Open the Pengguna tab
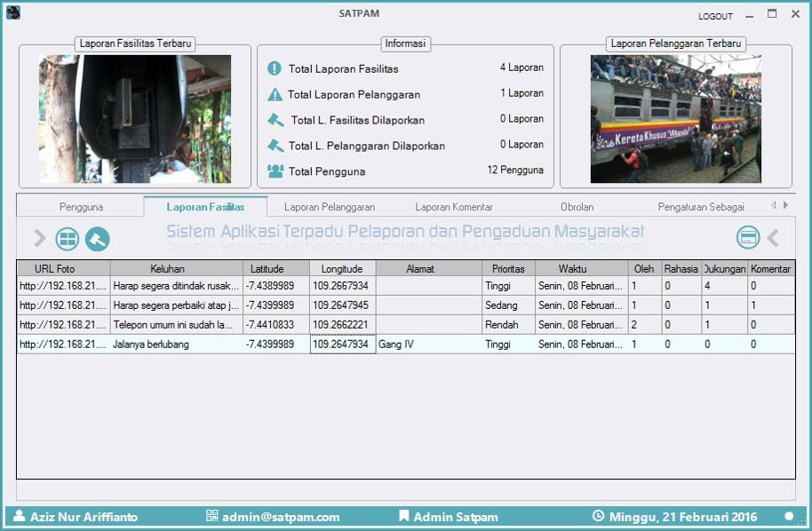Viewport: 812px width, 531px height. pyautogui.click(x=81, y=207)
